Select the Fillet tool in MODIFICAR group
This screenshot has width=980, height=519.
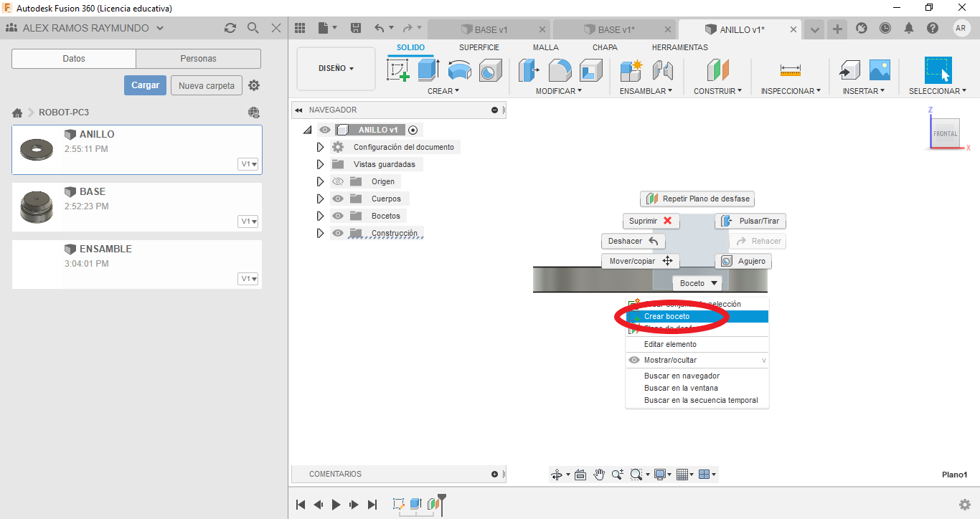560,70
